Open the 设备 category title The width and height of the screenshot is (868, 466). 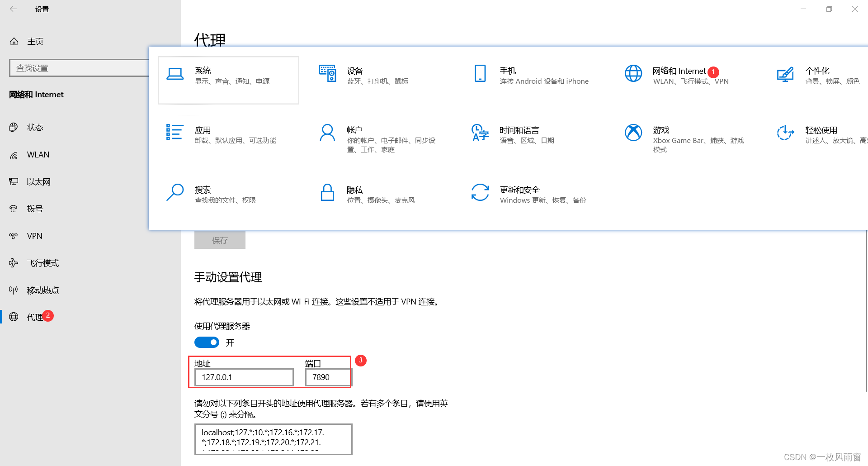point(355,71)
